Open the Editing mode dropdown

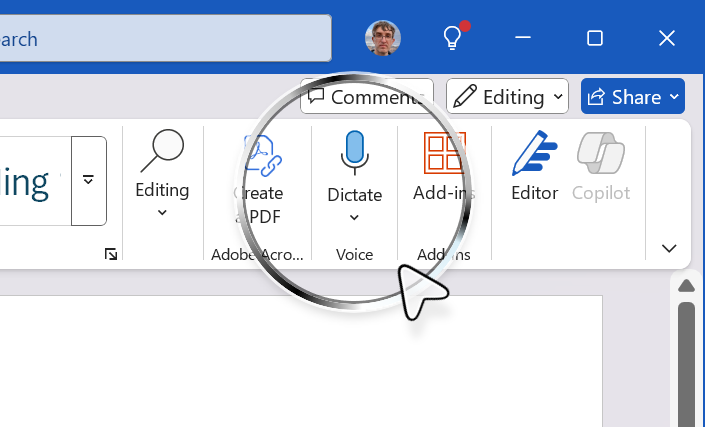pyautogui.click(x=507, y=97)
